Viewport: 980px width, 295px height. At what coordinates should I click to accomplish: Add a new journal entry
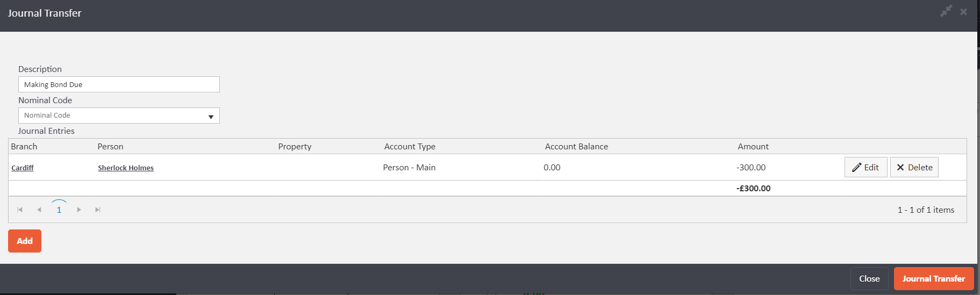(x=25, y=241)
